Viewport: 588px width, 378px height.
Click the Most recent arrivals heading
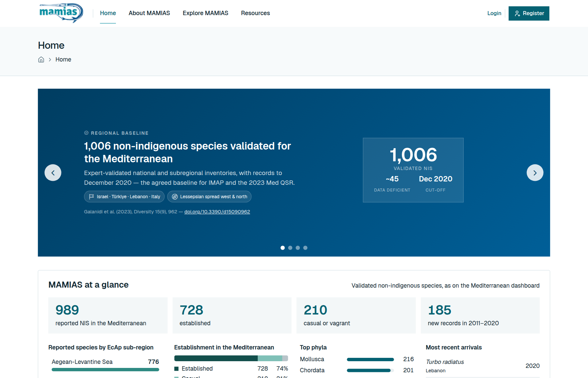click(x=454, y=347)
